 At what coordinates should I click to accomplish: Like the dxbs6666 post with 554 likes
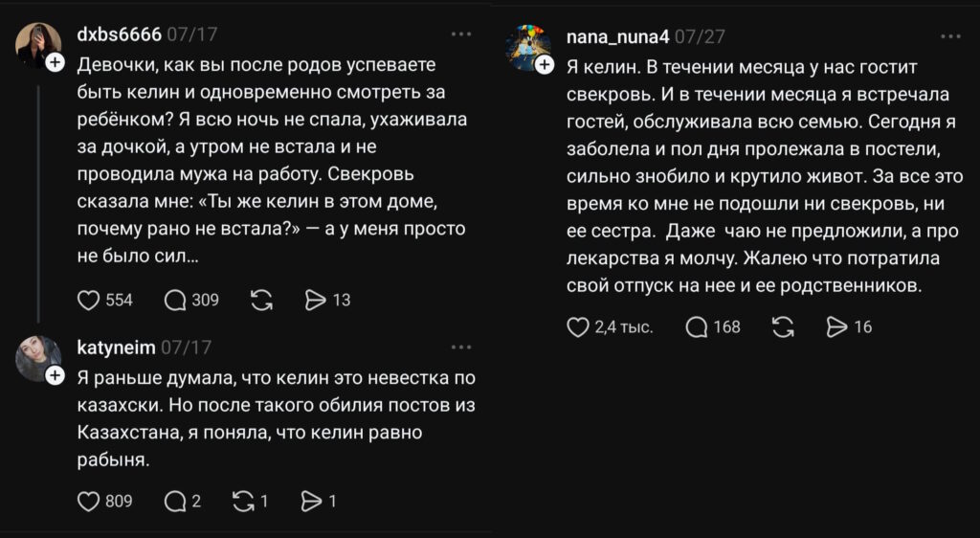click(89, 301)
